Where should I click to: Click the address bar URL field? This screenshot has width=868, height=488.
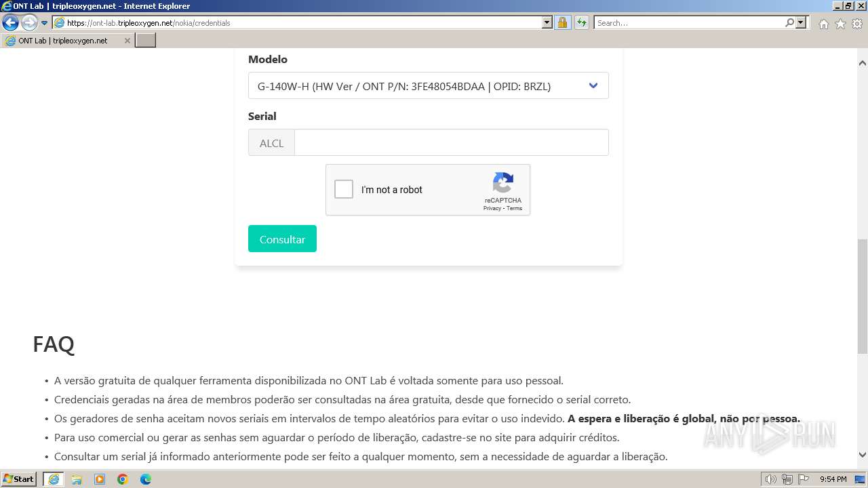pyautogui.click(x=303, y=22)
